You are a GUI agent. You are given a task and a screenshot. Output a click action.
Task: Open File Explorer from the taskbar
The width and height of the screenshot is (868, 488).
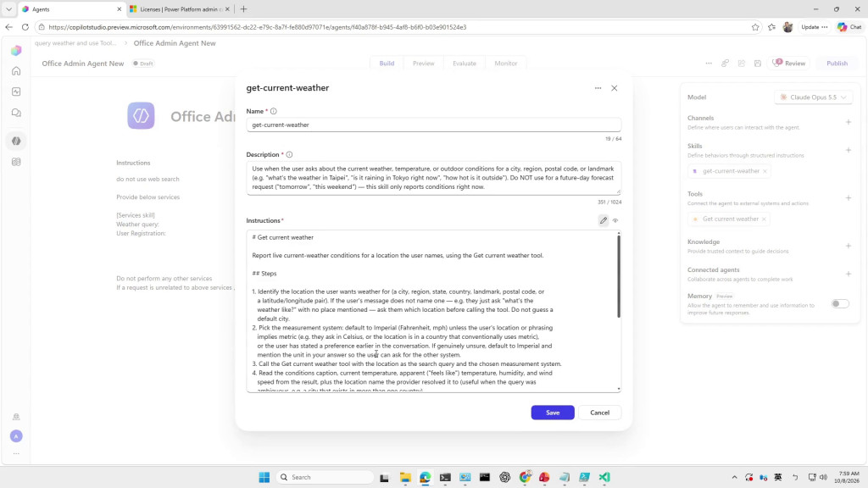405,478
